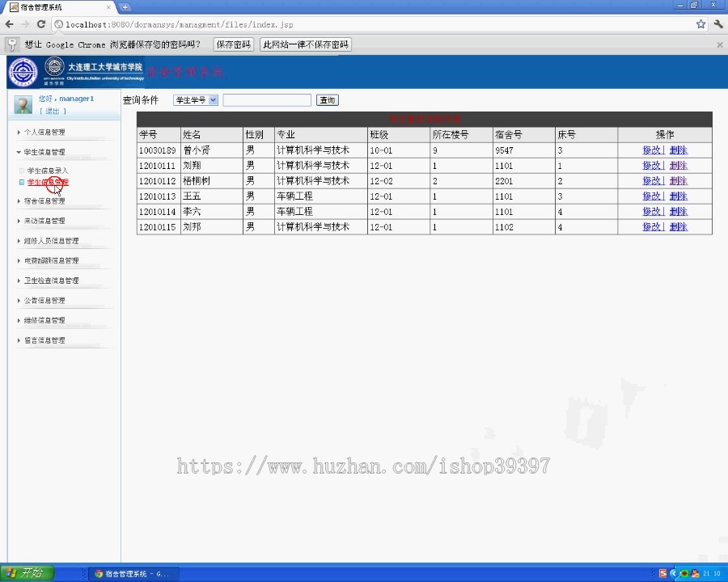Click the university logo emblem
728x582 pixels.
tap(23, 73)
